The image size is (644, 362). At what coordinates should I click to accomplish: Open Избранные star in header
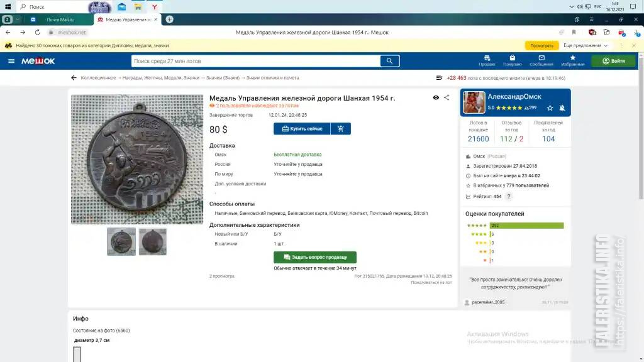click(x=572, y=60)
